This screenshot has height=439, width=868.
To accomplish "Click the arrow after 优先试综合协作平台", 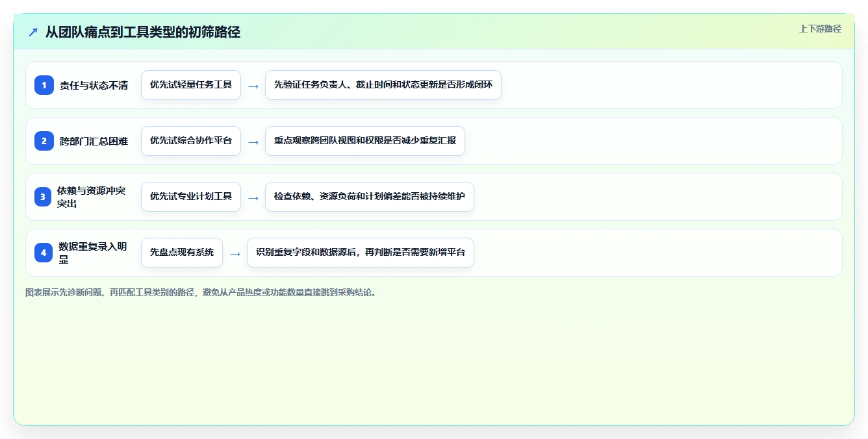I will (253, 142).
